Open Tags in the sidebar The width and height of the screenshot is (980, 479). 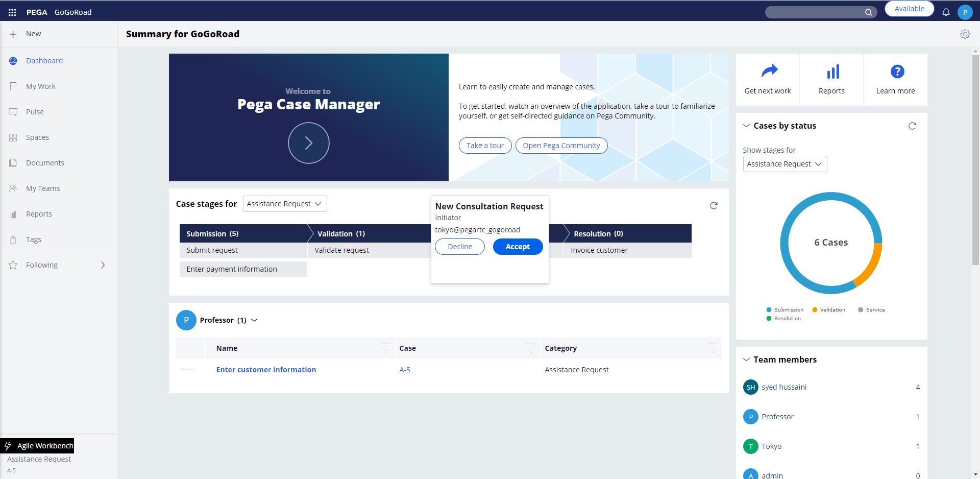click(x=34, y=240)
